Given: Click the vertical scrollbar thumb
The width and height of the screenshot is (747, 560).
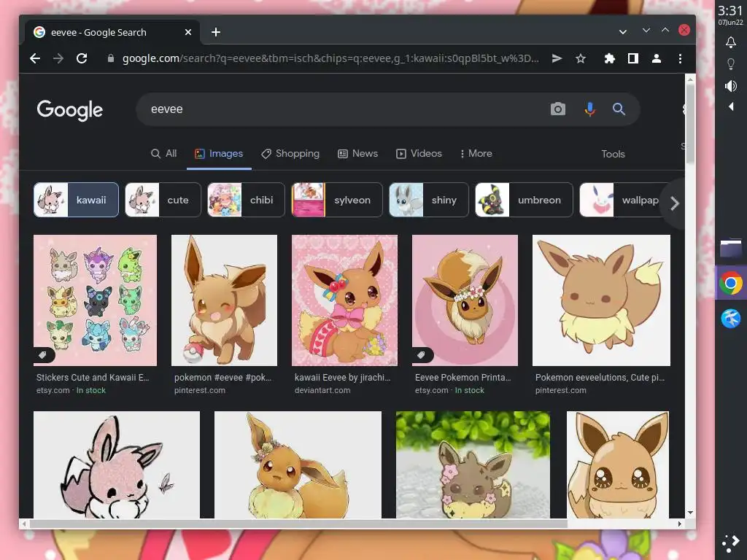Looking at the screenshot, I should click(690, 125).
